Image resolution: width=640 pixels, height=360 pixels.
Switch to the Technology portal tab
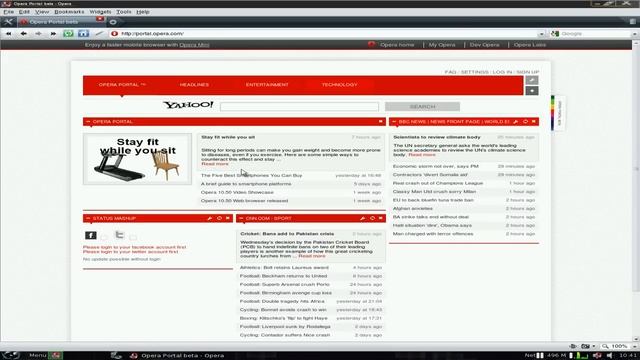pyautogui.click(x=339, y=85)
